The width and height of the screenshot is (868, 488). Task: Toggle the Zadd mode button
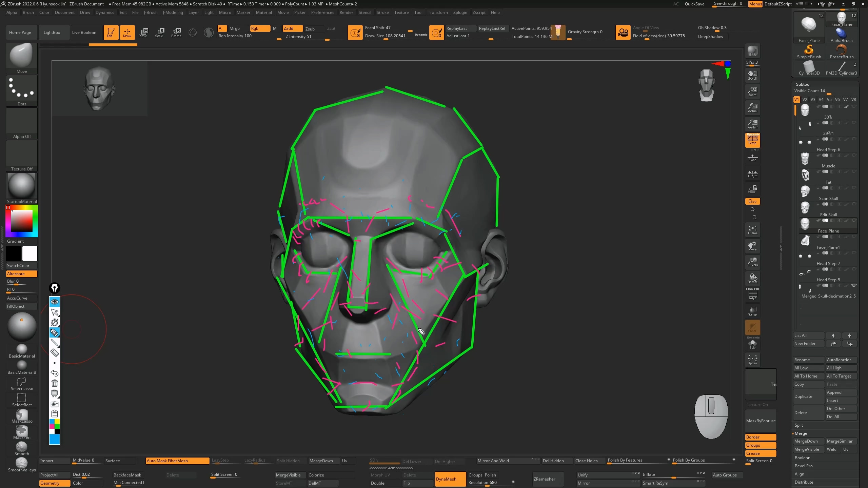(x=292, y=28)
